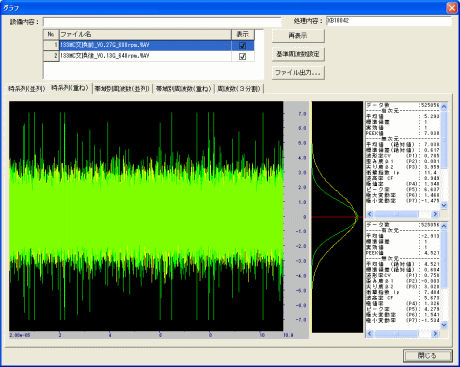Viewport: 460px width, 367px height.
Task: Click right arrow of second statistics horizontal scrollbar
Action: pos(435,333)
